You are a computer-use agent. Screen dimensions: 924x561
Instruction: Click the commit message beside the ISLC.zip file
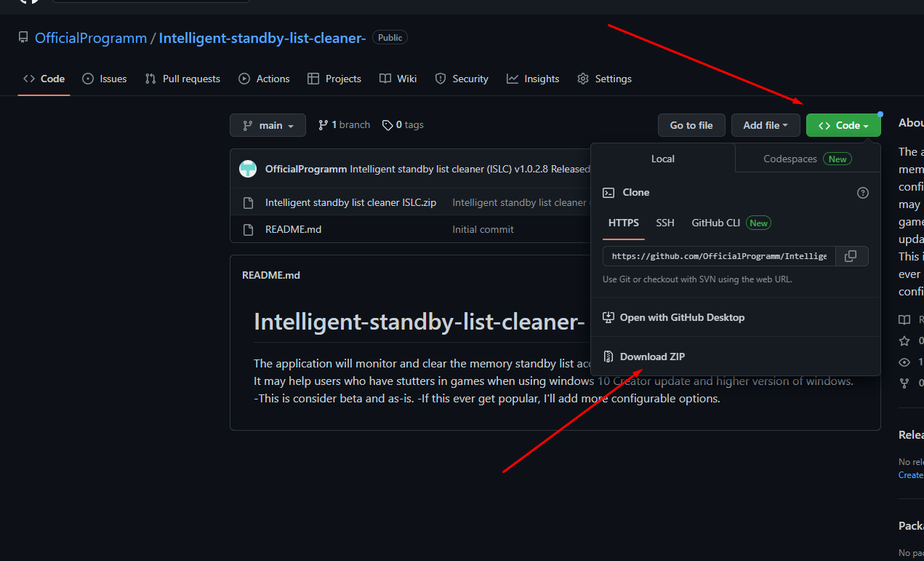coord(520,202)
